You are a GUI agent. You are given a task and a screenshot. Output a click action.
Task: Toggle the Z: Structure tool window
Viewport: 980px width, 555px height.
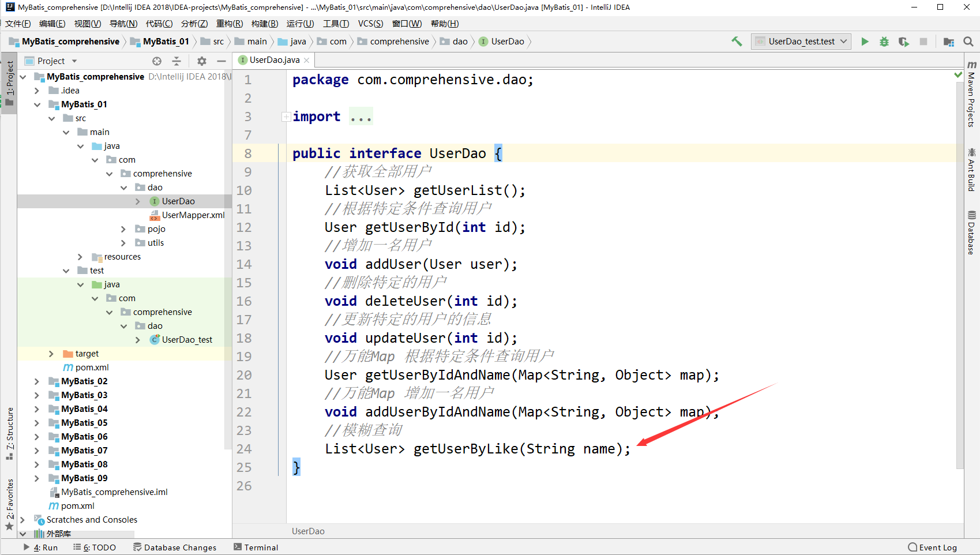point(9,433)
